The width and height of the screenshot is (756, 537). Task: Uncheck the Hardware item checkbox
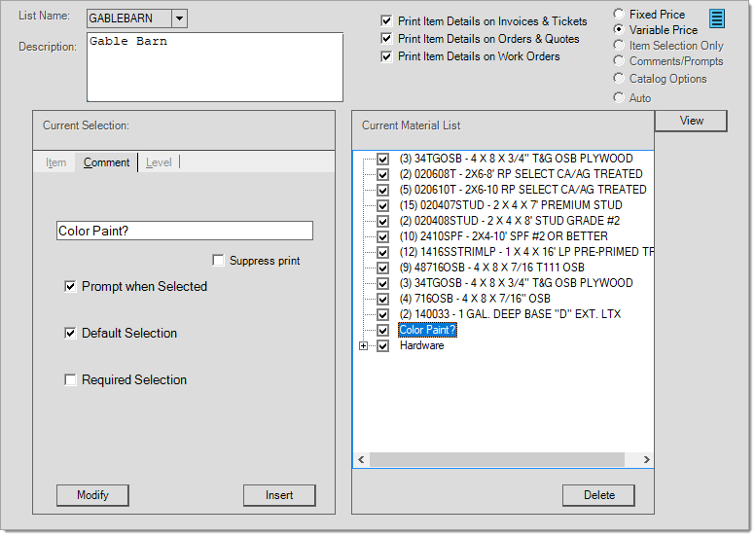point(382,346)
